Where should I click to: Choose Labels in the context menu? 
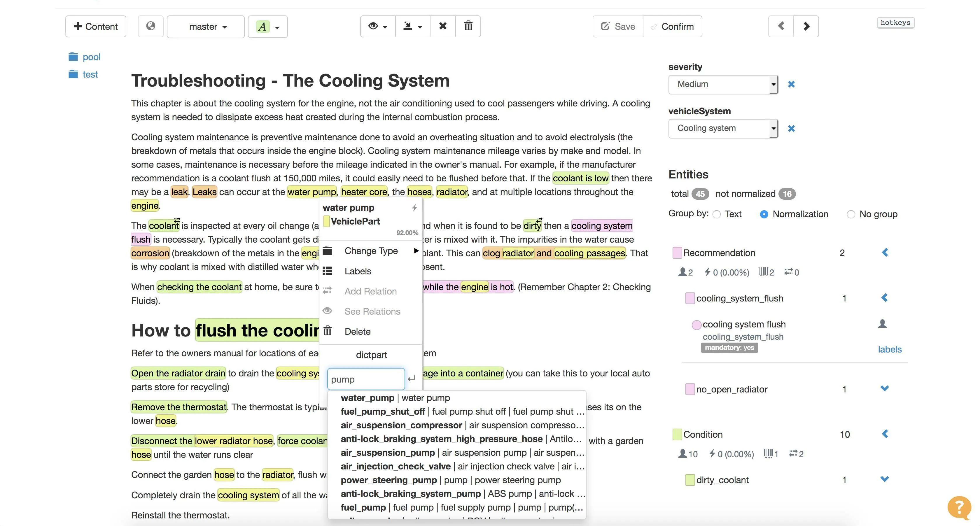358,271
